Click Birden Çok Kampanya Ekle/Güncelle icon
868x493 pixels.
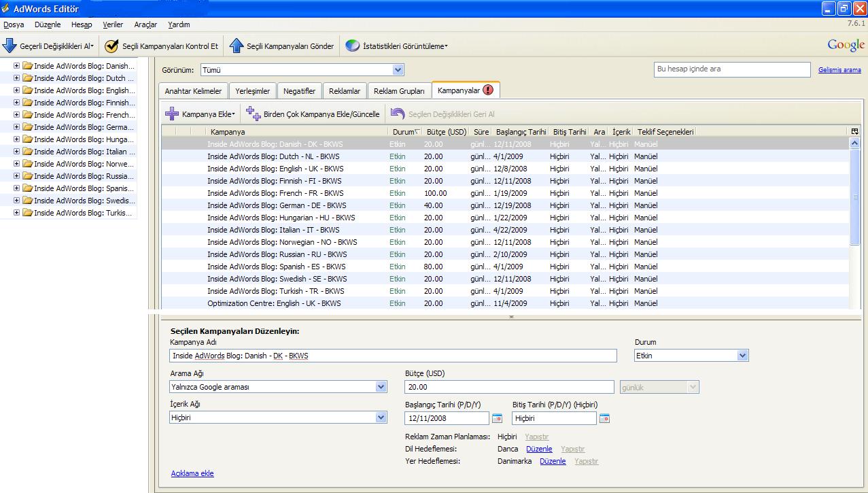tap(253, 114)
